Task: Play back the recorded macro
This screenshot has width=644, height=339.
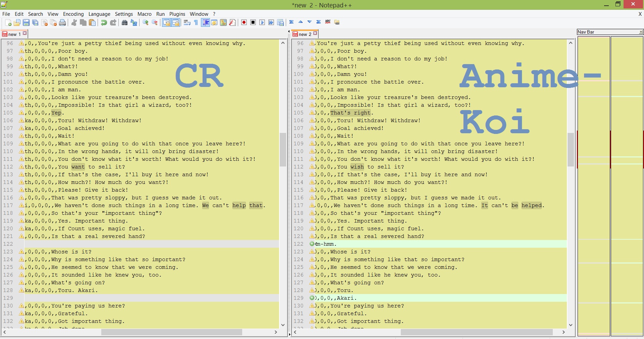Action: 262,22
